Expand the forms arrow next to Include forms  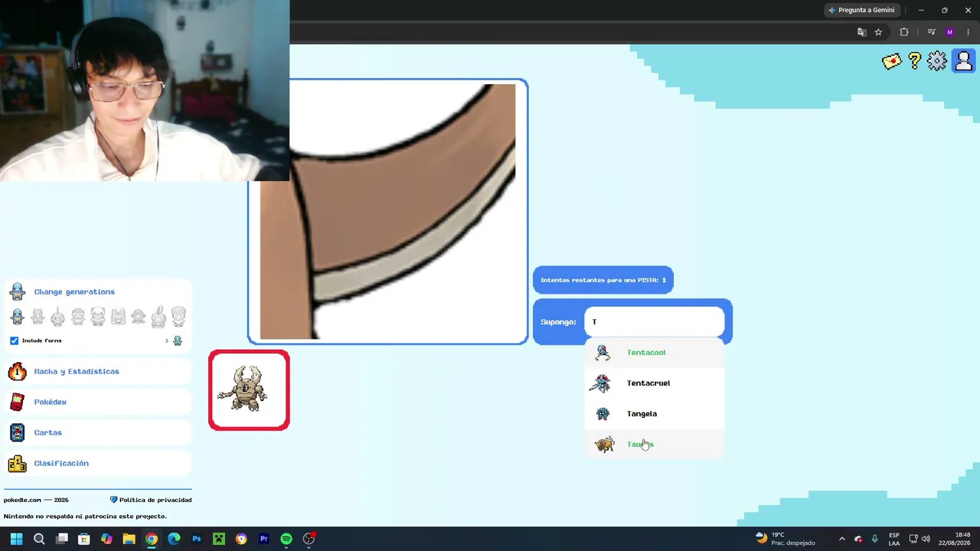(167, 341)
